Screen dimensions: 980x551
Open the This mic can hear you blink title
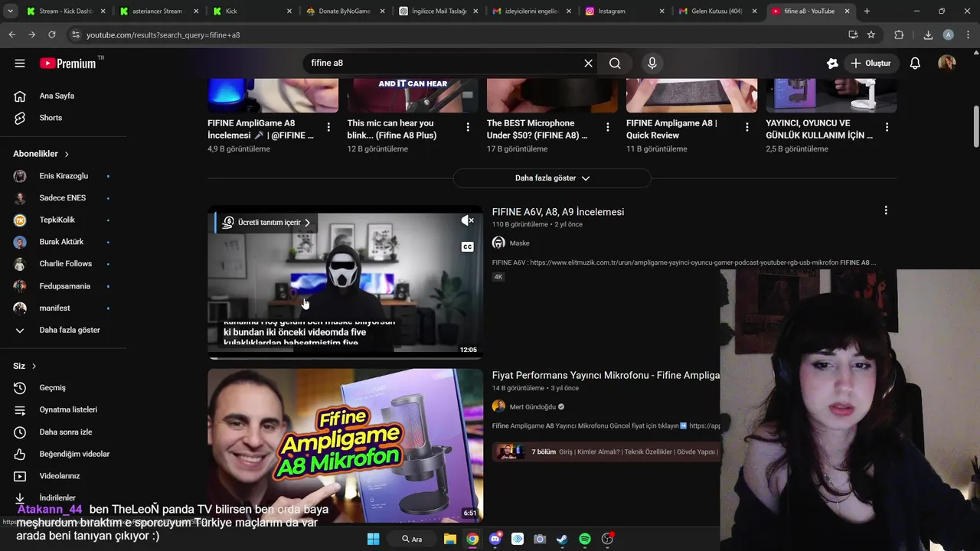click(x=392, y=129)
